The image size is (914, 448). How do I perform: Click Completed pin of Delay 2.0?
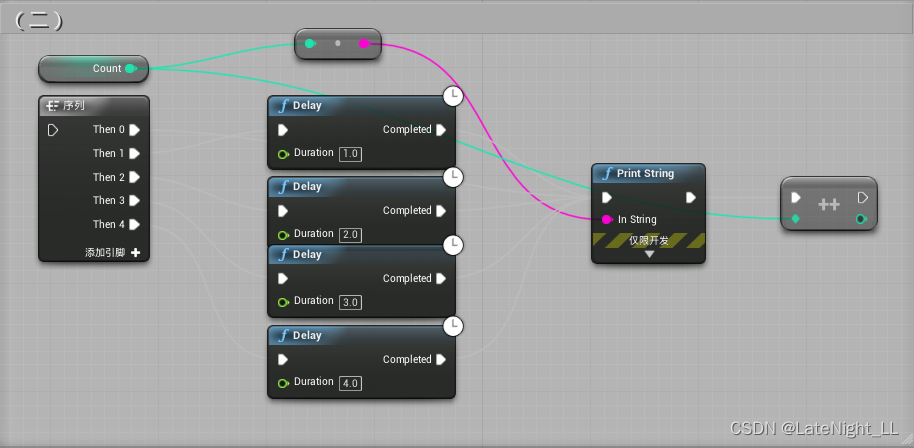click(x=441, y=211)
